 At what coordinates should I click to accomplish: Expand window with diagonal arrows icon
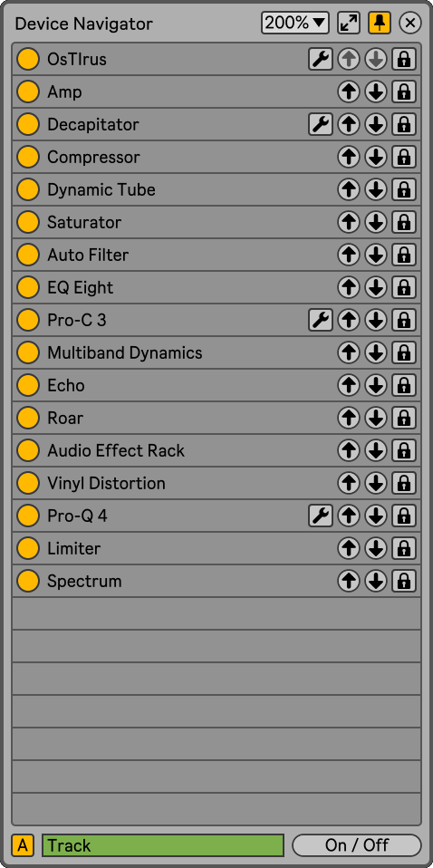click(349, 23)
